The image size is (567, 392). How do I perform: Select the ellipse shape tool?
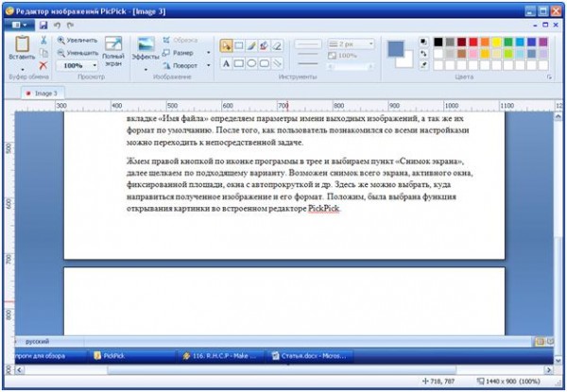click(251, 63)
